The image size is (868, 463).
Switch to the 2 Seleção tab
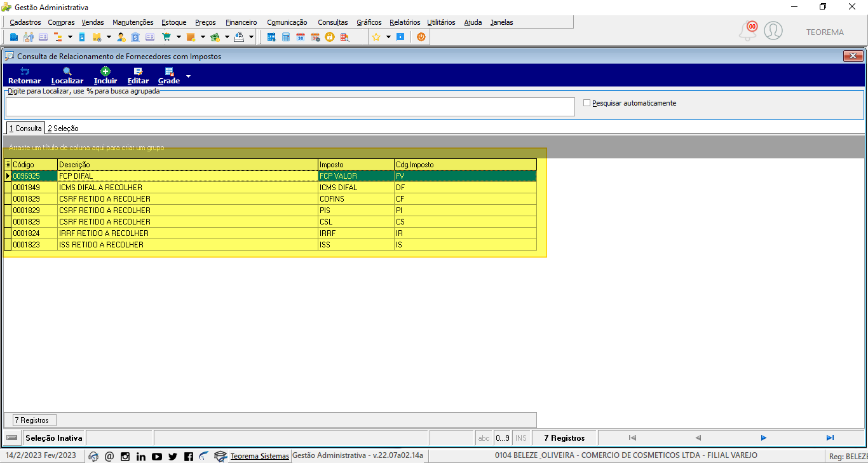[x=63, y=128]
